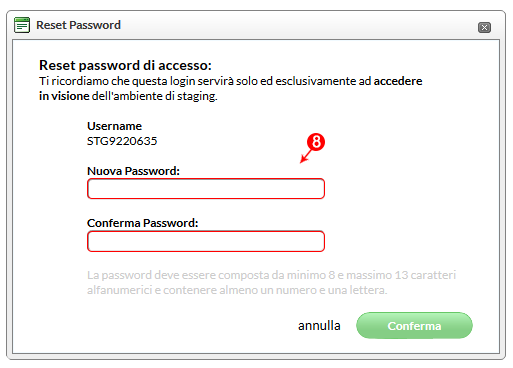Click the Nuova Password label

pyautogui.click(x=133, y=171)
